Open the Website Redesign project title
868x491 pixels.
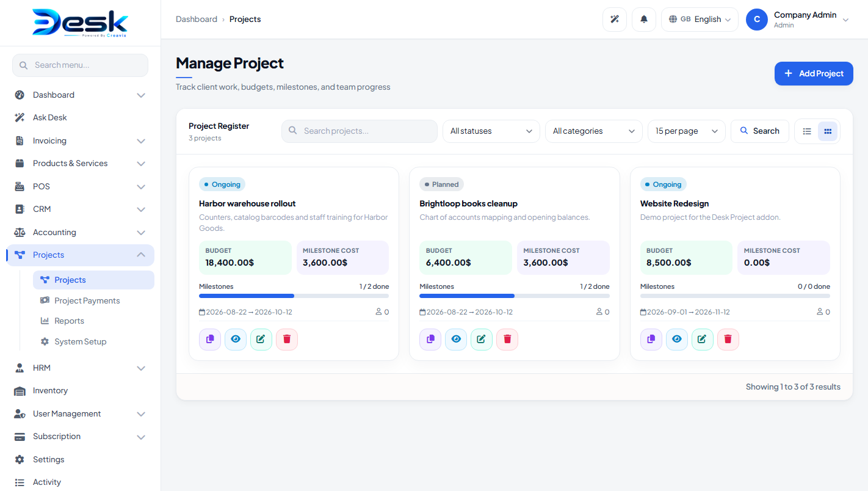coord(675,204)
